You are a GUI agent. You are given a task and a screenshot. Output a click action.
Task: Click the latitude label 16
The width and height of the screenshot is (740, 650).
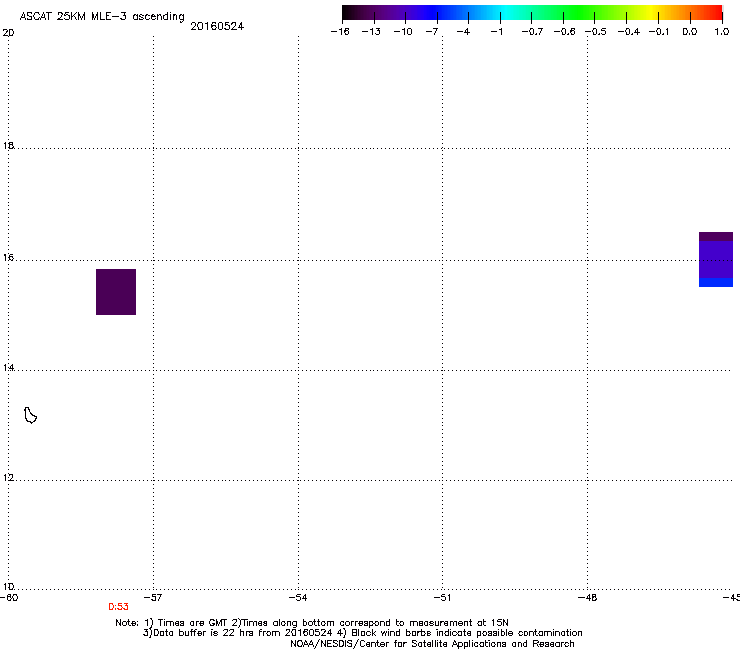click(x=8, y=257)
